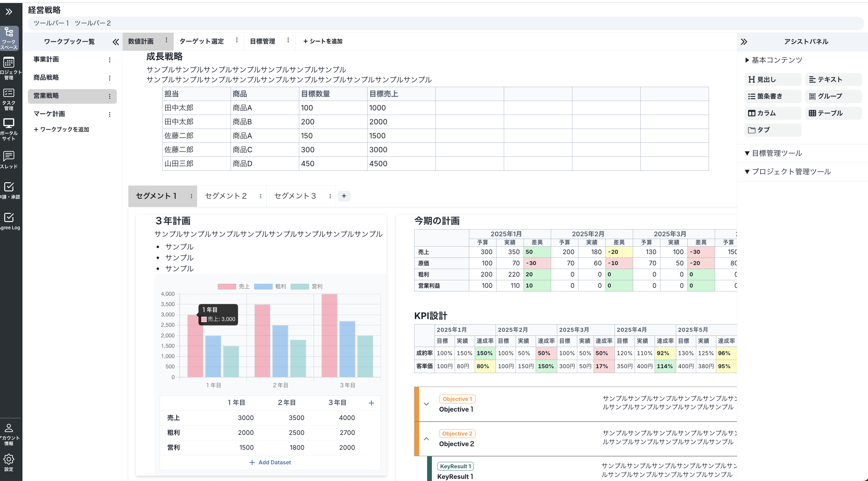Switch to the ターゲット選定 sheet tab
868x481 pixels.
(x=202, y=42)
